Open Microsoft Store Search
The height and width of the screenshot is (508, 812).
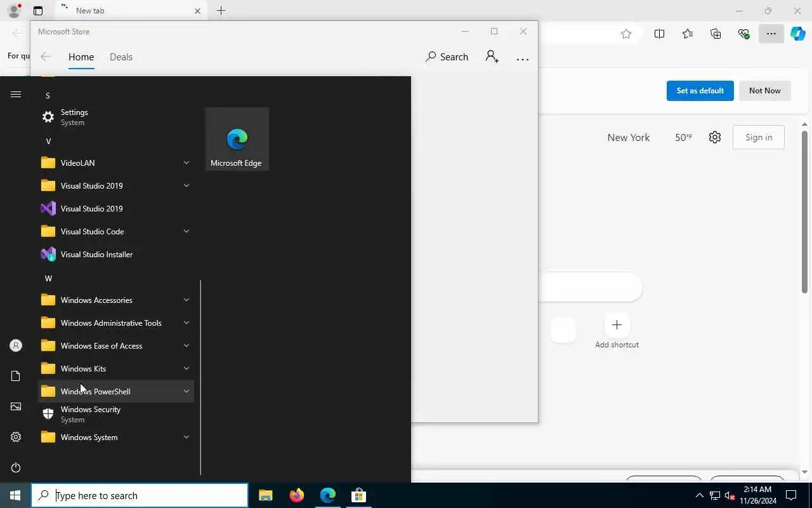click(447, 57)
